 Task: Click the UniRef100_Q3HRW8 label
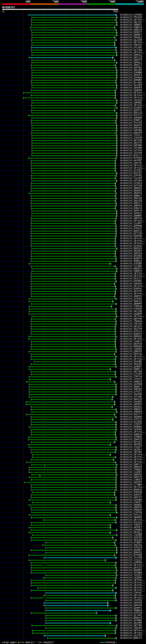(131, 72)
